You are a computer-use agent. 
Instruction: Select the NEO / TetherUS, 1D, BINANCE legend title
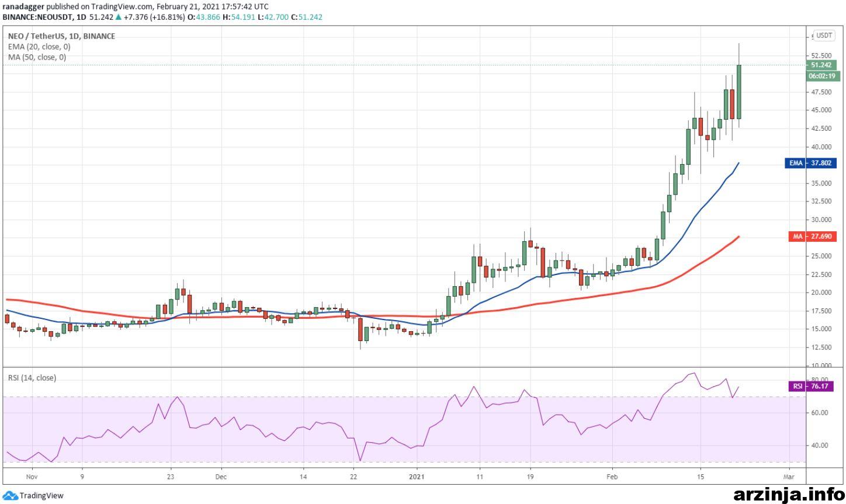(61, 36)
